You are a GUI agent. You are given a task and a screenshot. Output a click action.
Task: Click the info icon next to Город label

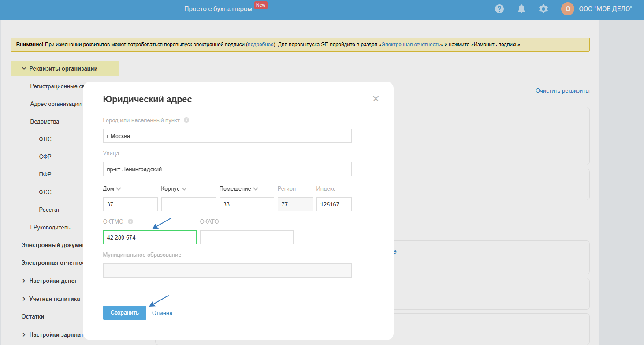[x=186, y=120]
